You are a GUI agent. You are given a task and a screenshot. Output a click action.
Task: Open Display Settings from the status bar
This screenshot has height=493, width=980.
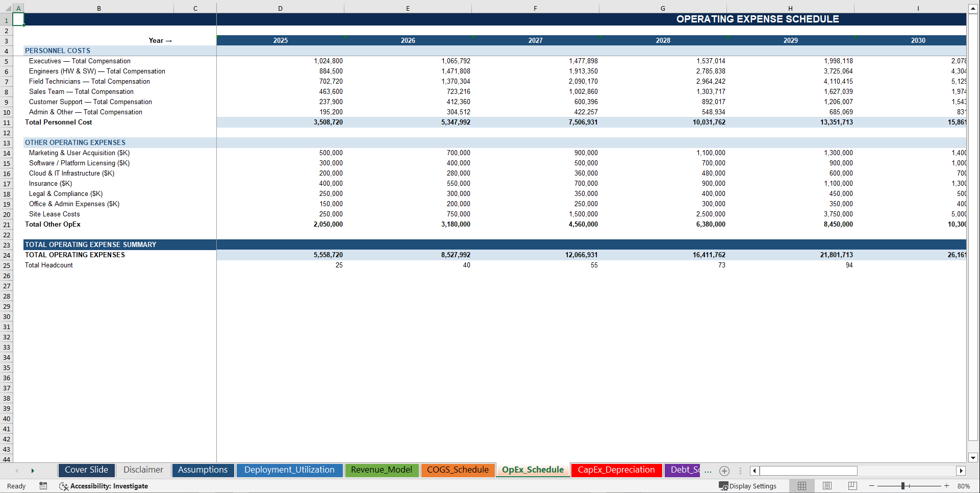[x=748, y=486]
